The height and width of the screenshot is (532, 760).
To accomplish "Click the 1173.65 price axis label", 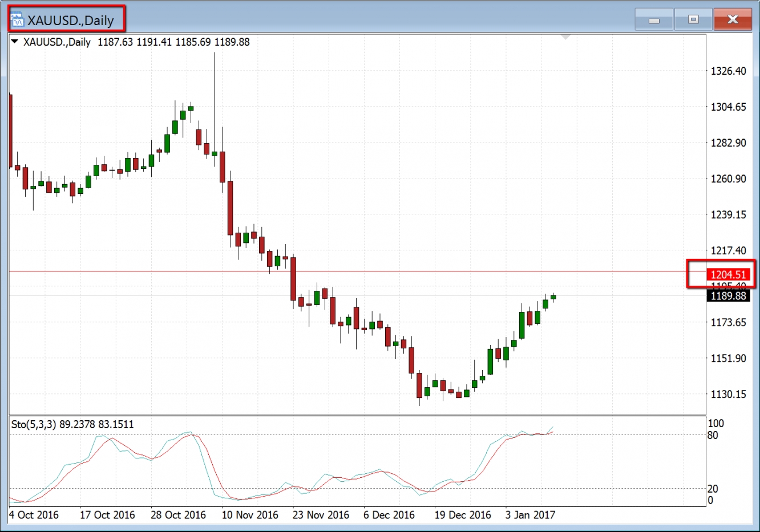I will pyautogui.click(x=728, y=323).
